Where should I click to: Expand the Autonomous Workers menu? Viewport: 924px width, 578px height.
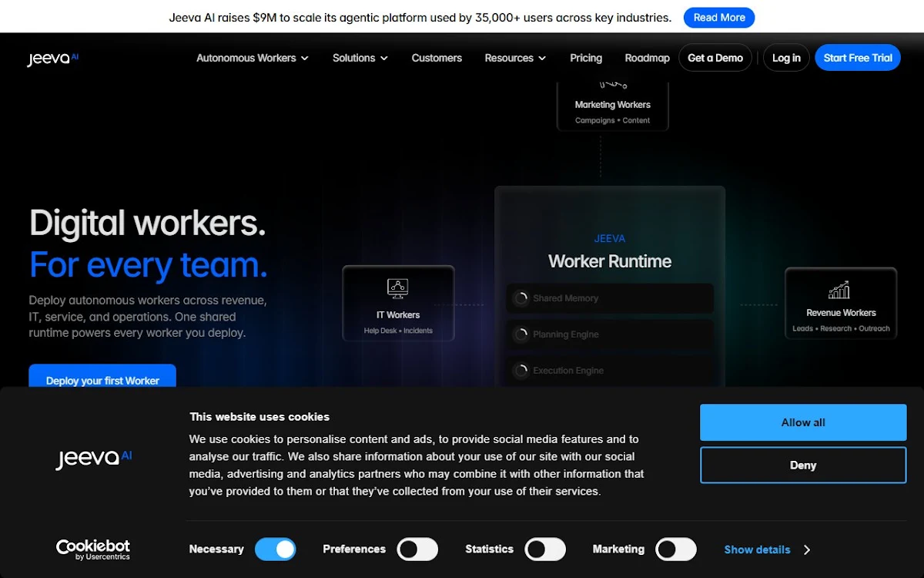[x=253, y=58]
